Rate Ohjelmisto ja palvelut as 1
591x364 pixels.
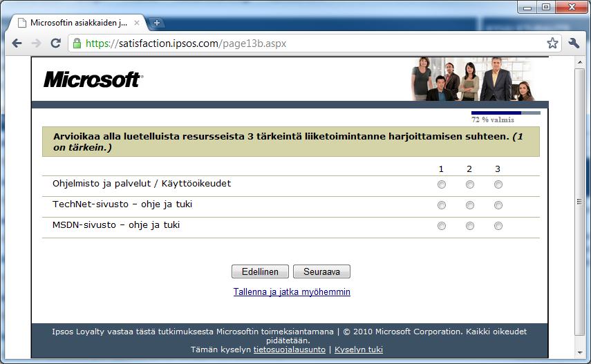click(x=442, y=184)
